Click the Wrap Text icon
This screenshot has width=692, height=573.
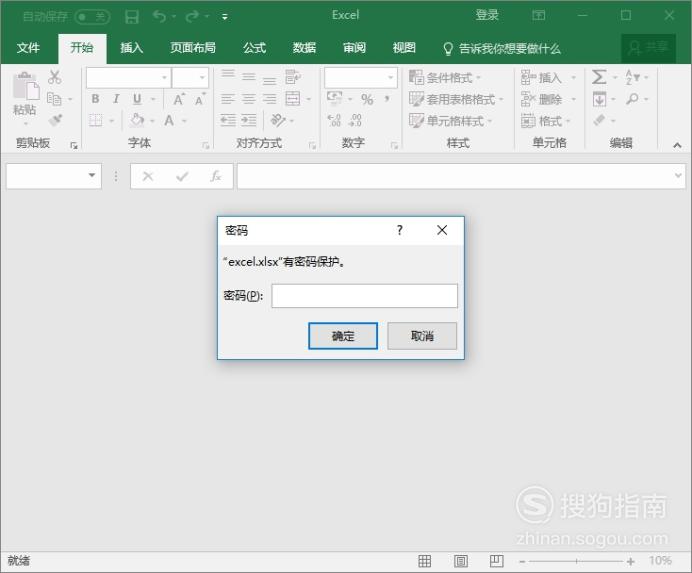[293, 77]
